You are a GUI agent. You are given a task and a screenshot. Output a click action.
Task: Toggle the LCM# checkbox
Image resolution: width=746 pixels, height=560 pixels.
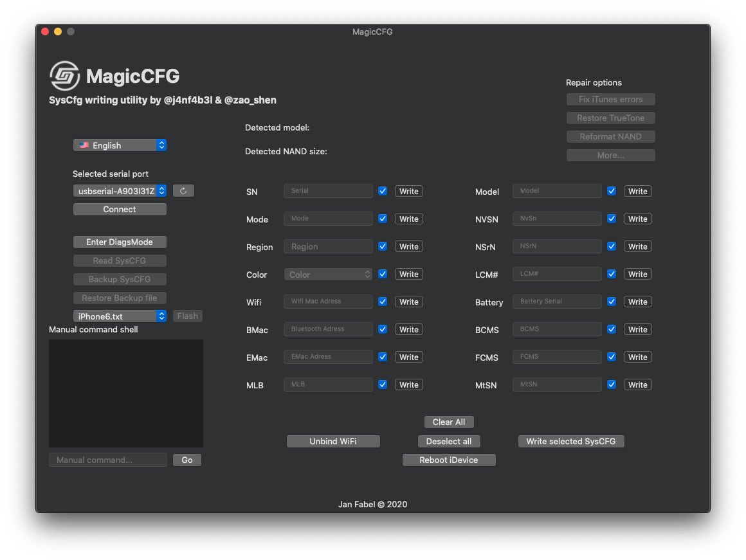[612, 274]
